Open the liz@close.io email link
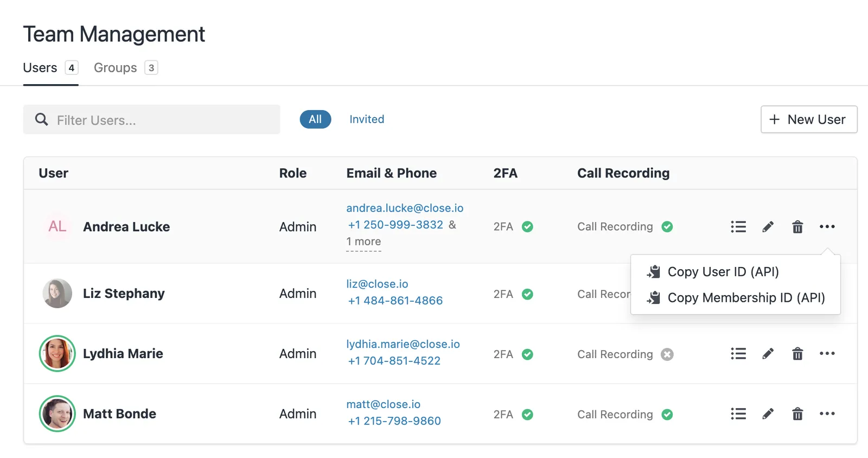 [x=377, y=284]
